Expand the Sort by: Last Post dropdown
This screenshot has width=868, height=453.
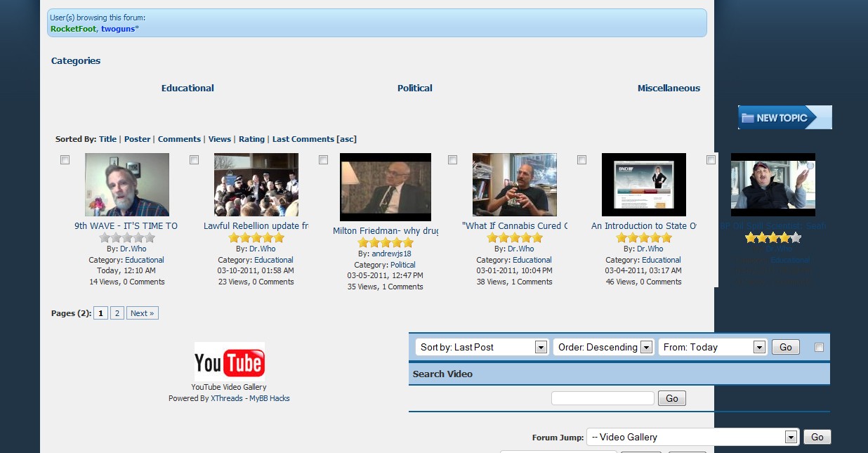coord(482,347)
